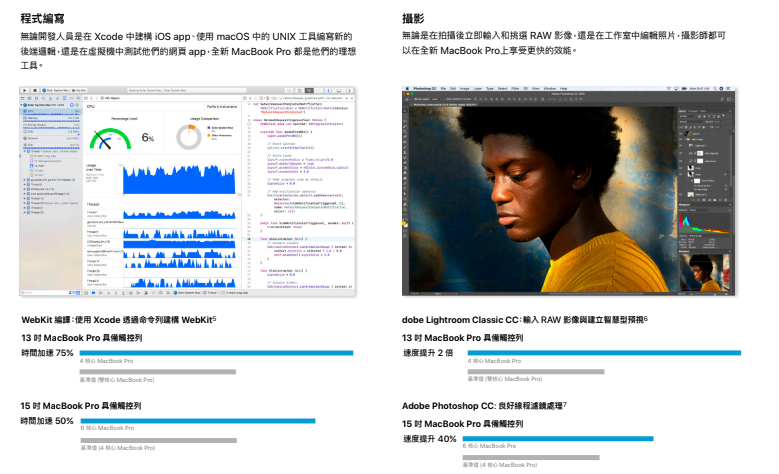779x474 pixels.
Task: Open the Window menu in Photoshop
Action: pos(549,88)
